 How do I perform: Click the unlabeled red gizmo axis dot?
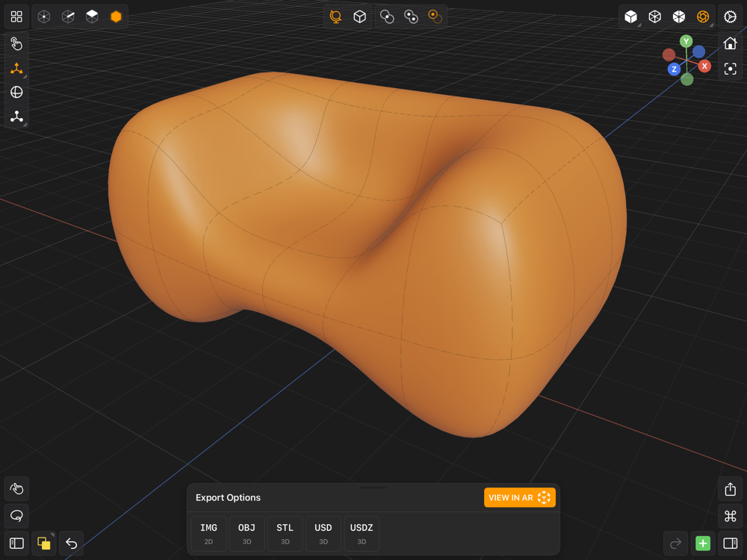[669, 55]
